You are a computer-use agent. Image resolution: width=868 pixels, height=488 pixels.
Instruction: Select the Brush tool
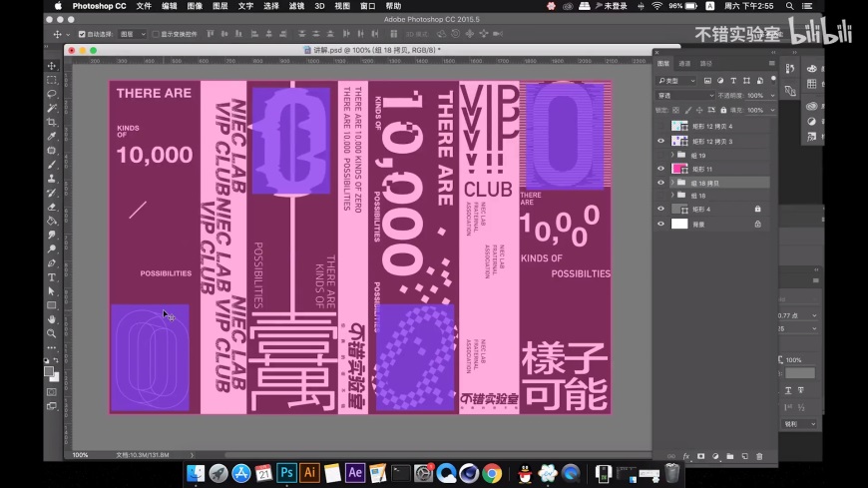(52, 165)
